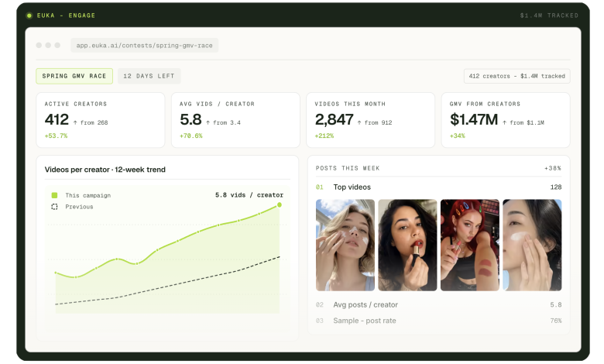Screen dimensions: 604x364
Task: Expand the 01 Top videos row
Action: [439, 187]
